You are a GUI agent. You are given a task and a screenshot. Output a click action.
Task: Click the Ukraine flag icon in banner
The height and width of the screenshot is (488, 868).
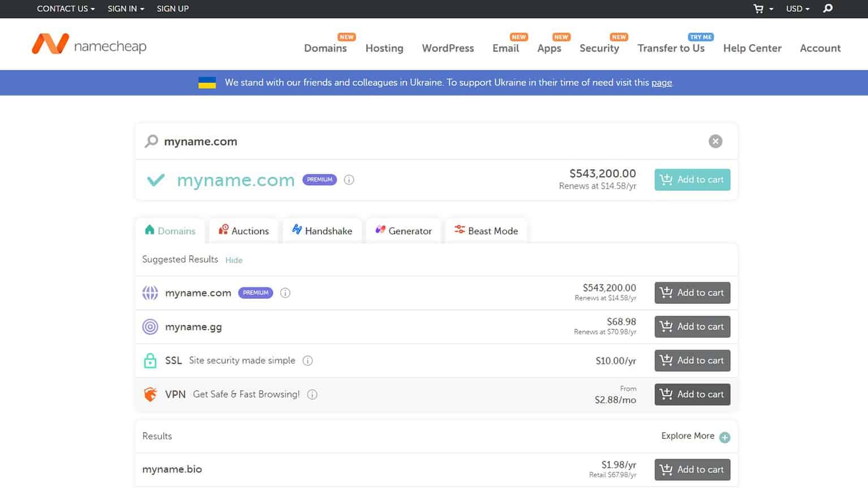(207, 82)
